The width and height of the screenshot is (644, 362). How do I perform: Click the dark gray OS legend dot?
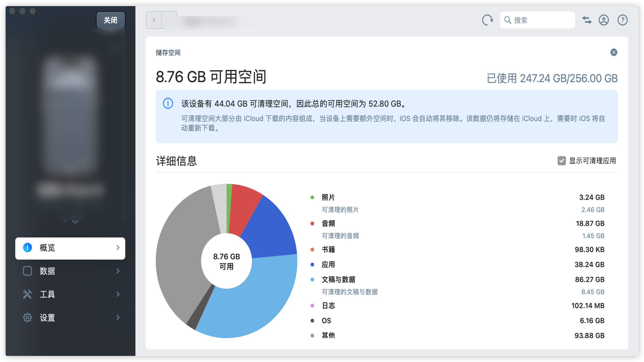pos(312,321)
